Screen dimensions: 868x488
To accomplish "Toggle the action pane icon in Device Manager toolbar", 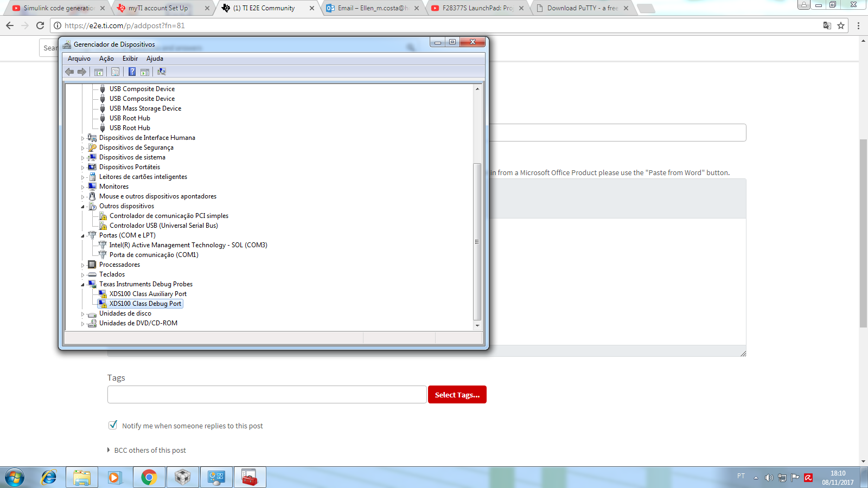I will (x=145, y=72).
